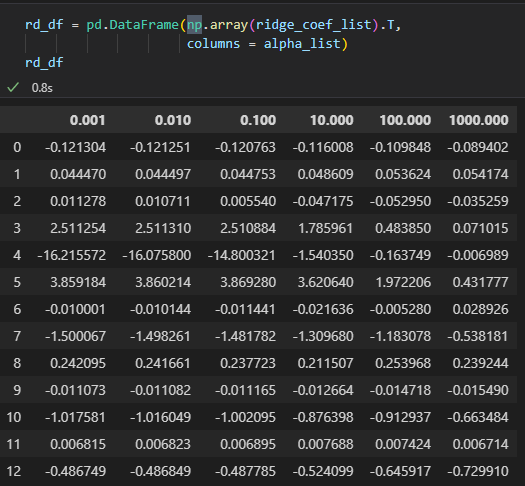
Task: Click the rd_df line at cell end
Action: click(x=44, y=63)
